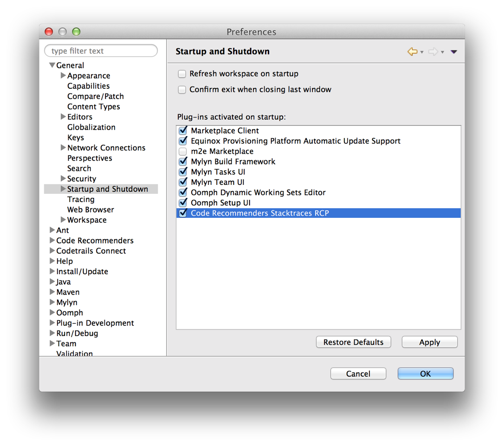Expand the Java preferences node
This screenshot has height=446, width=504.
[x=52, y=281]
